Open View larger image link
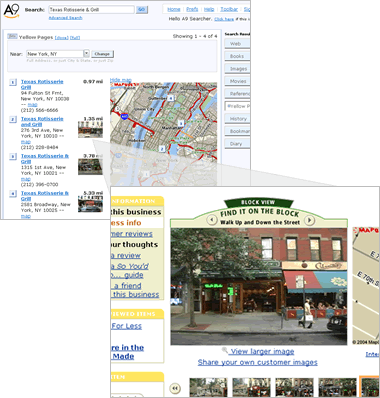This screenshot has width=380, height=398. (263, 351)
